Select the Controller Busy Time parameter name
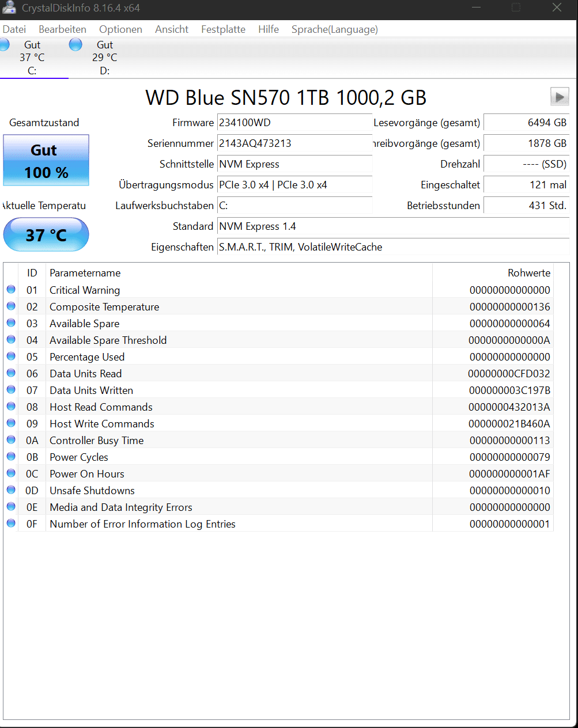The width and height of the screenshot is (578, 728). coord(97,441)
